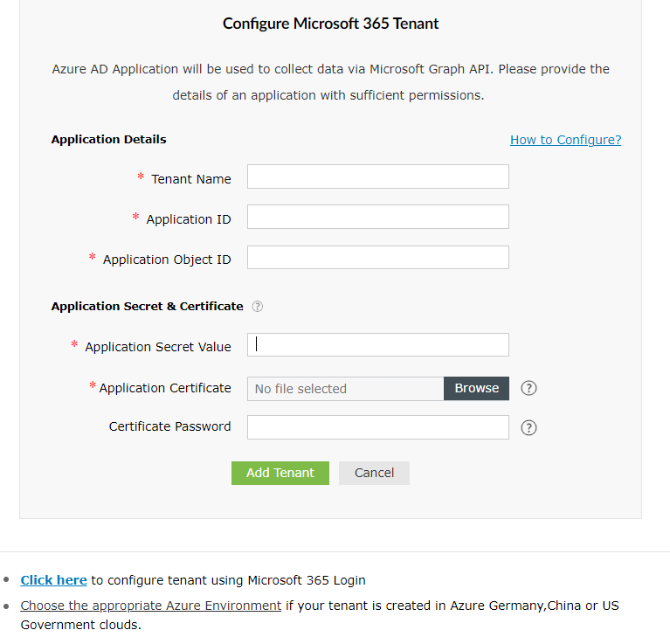The image size is (670, 644).
Task: Focus the Tenant Name input field
Action: [377, 177]
